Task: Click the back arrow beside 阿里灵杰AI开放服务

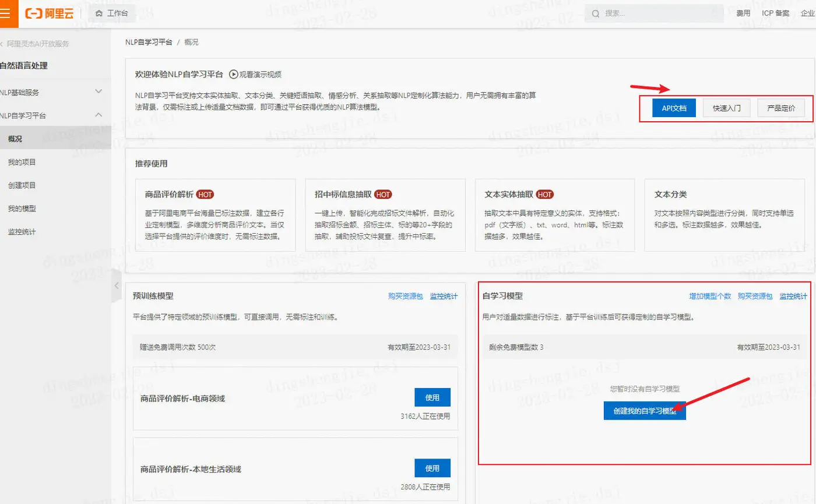Action: [2, 44]
